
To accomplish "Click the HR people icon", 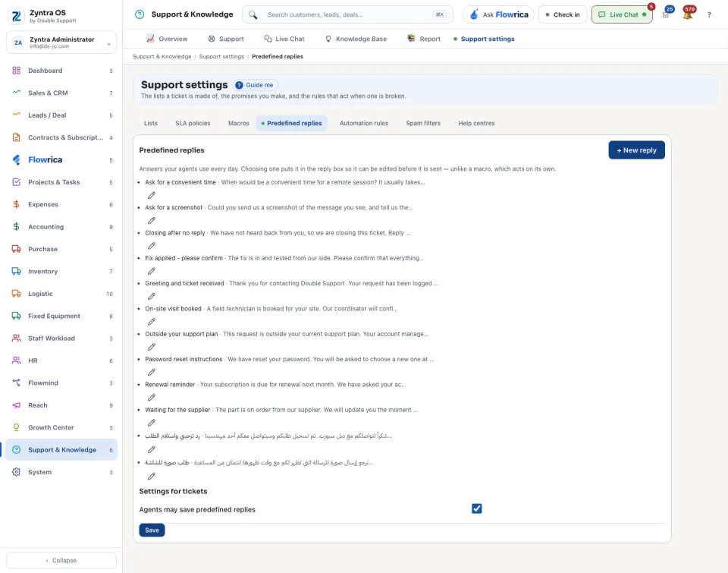I will 16,360.
